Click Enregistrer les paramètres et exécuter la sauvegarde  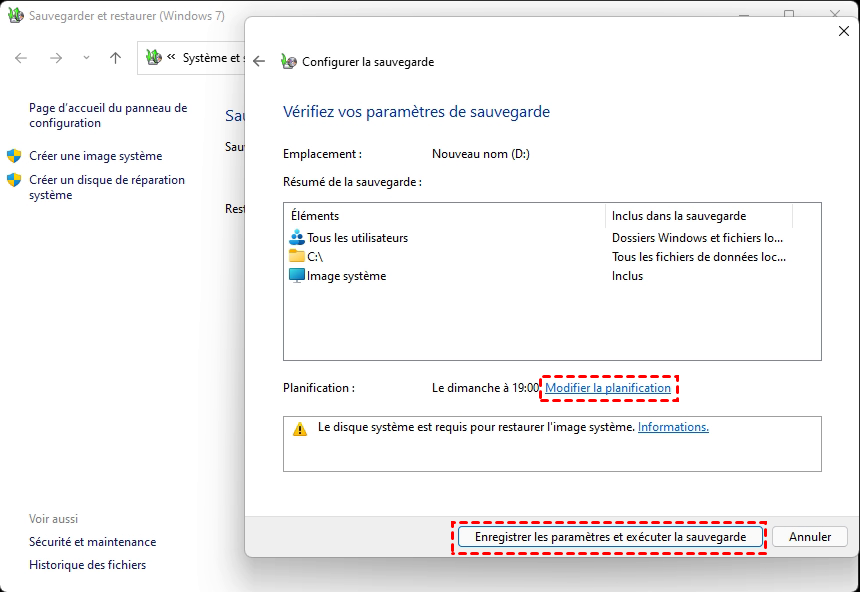[610, 537]
